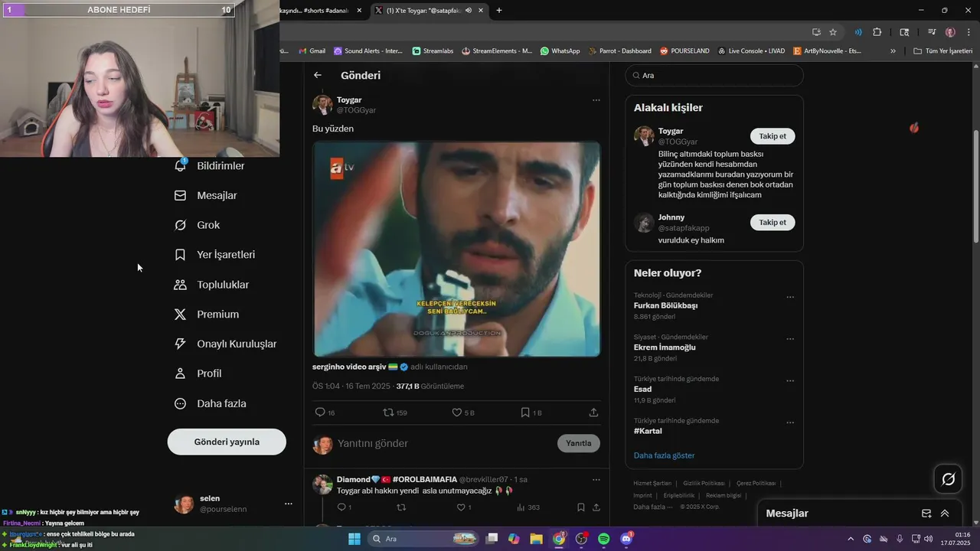Comment on Diamond's reply
Image resolution: width=980 pixels, height=551 pixels.
(342, 507)
